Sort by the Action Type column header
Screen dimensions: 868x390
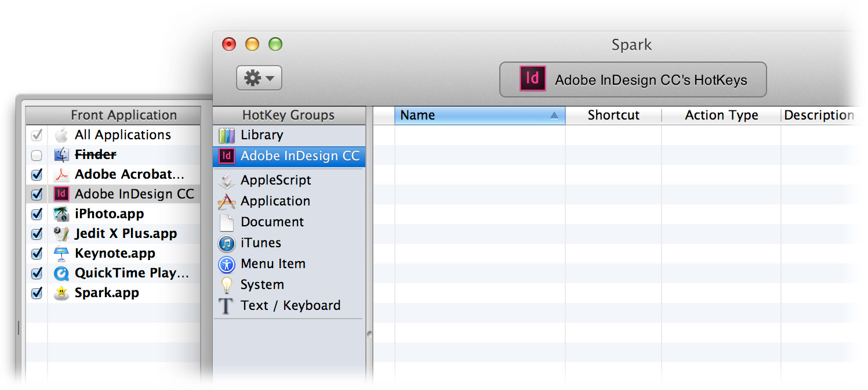(721, 115)
